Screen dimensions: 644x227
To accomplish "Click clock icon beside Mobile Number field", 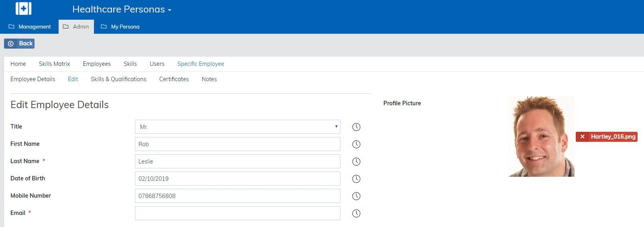I will (x=356, y=196).
